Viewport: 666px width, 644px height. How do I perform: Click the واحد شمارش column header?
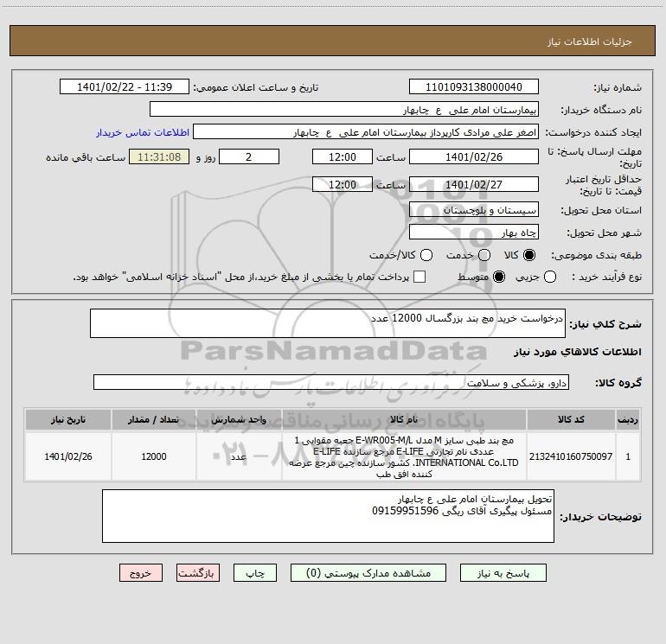(x=239, y=419)
